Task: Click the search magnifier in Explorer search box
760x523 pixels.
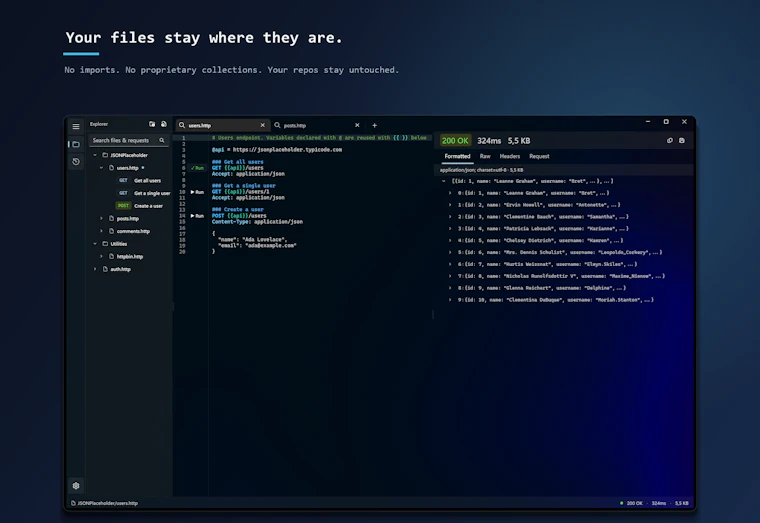Action: [x=162, y=140]
